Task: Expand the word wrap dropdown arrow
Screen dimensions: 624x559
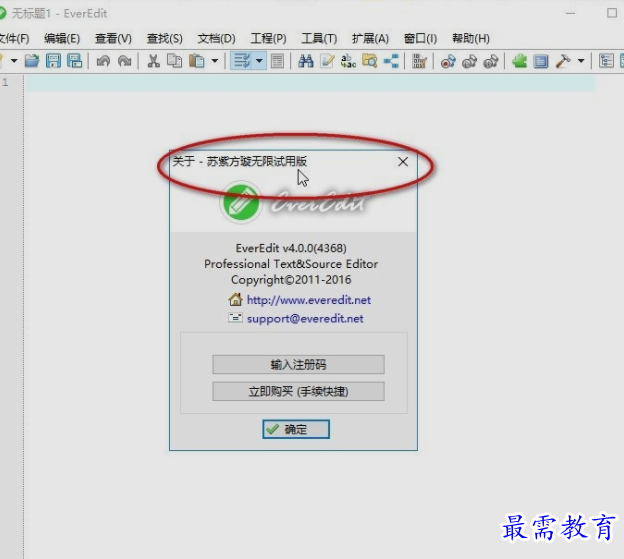Action: 259,61
